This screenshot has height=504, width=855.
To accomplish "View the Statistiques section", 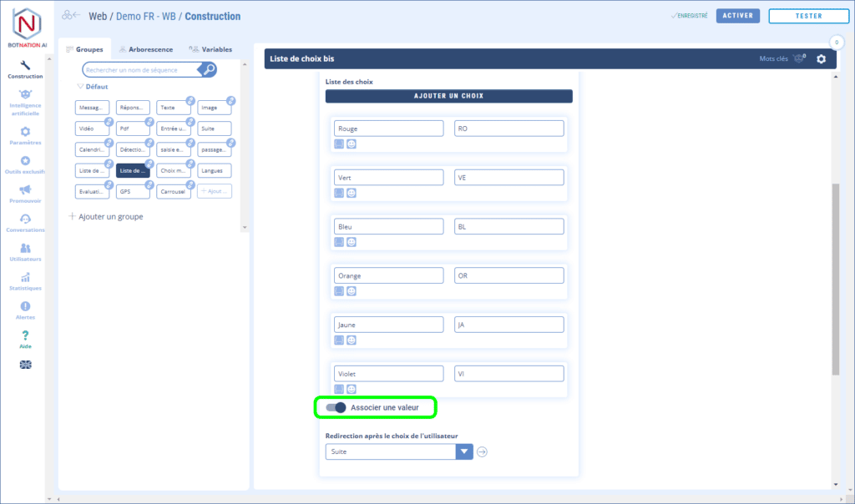I will click(x=25, y=284).
